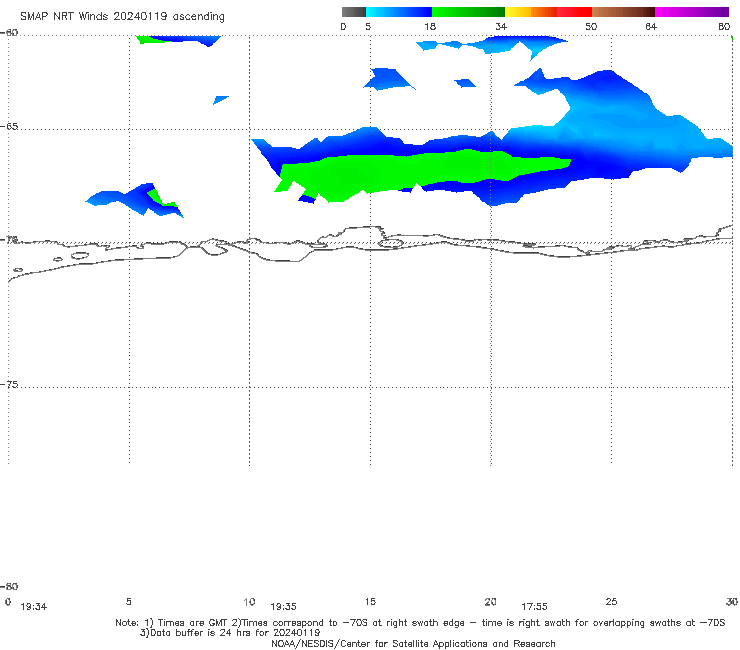Click the 'SMAP NRT Winds 20240119 ascending' title
The height and width of the screenshot is (650, 740).
pyautogui.click(x=122, y=16)
